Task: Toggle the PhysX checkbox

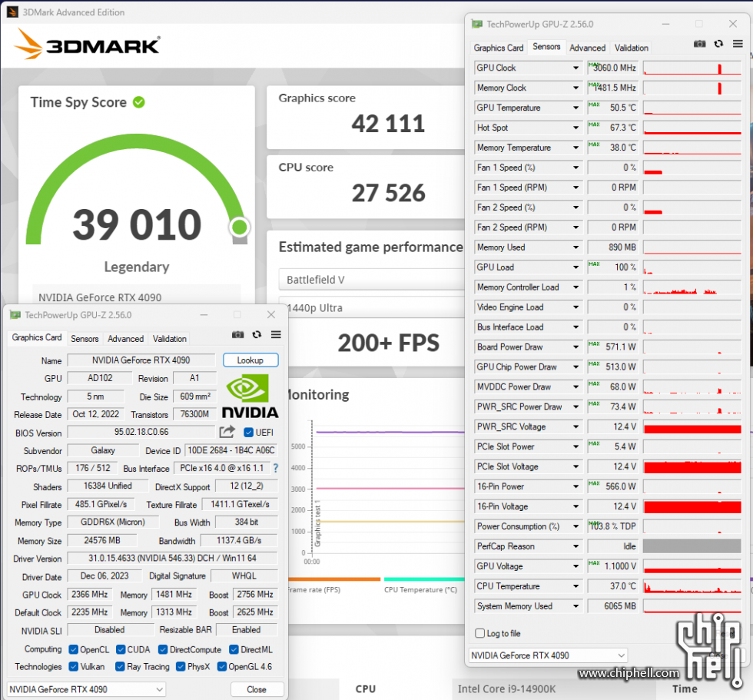Action: click(x=181, y=666)
